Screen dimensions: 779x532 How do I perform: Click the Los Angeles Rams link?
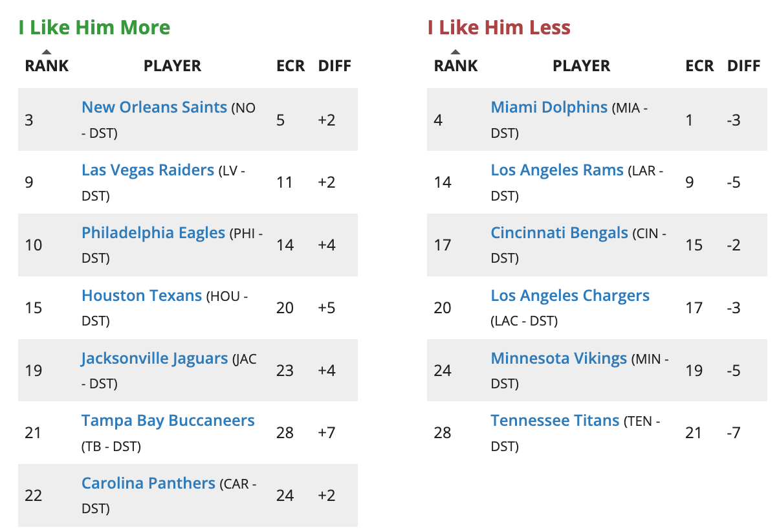pos(557,170)
